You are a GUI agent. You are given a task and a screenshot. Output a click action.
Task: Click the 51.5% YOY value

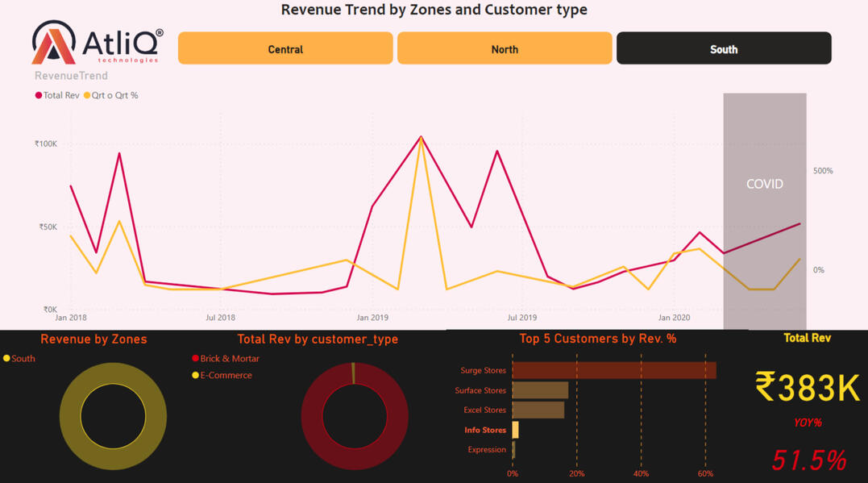tap(808, 460)
